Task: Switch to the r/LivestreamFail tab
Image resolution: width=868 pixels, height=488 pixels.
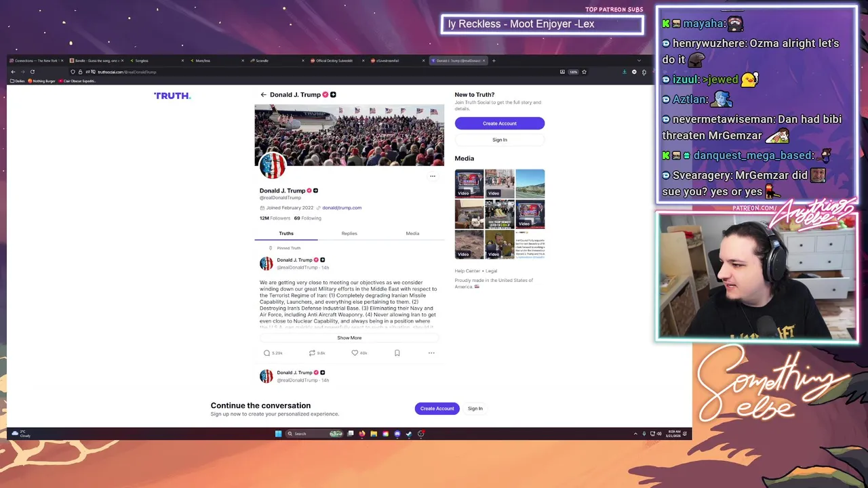Action: pos(399,60)
